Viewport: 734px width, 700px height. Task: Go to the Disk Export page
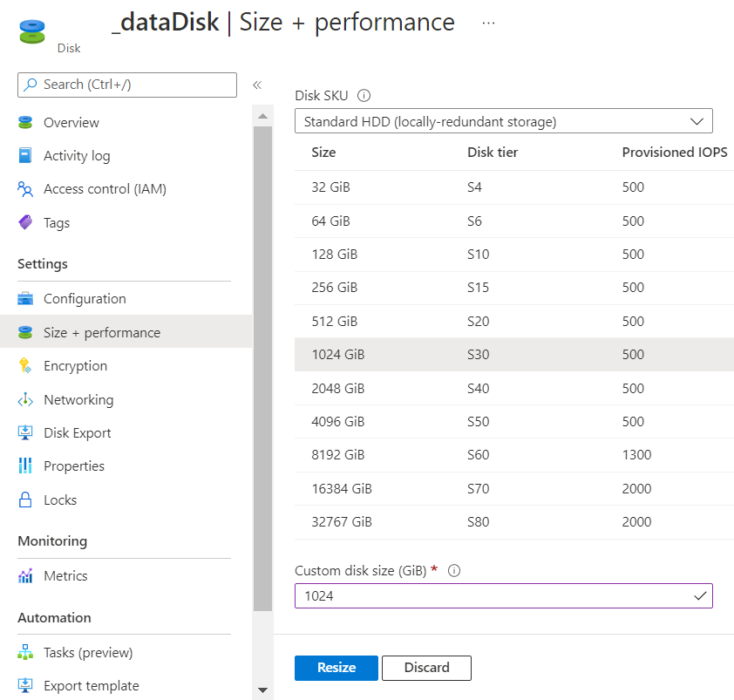click(x=77, y=433)
